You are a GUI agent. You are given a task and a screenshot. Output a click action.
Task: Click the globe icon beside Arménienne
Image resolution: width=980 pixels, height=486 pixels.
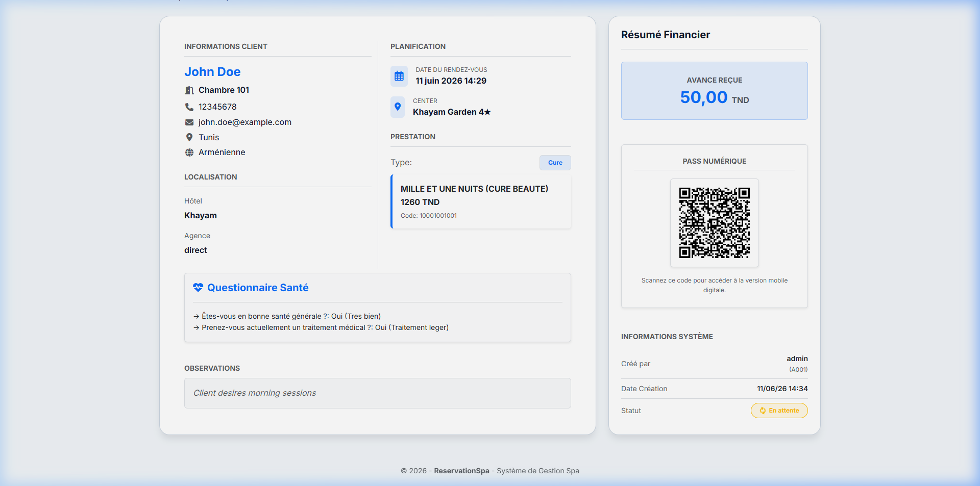[x=189, y=152]
